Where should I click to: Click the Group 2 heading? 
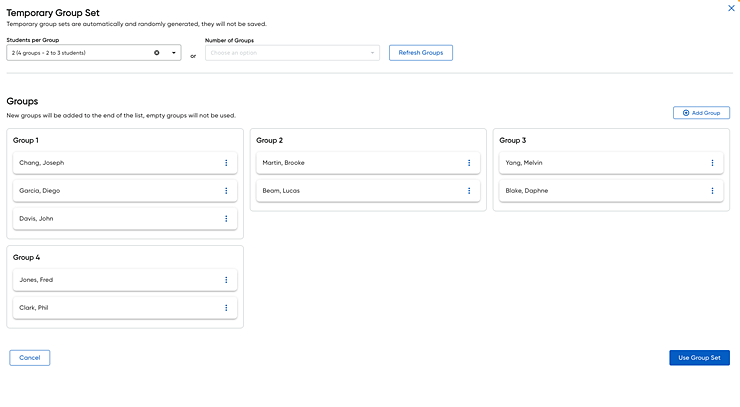(x=269, y=140)
